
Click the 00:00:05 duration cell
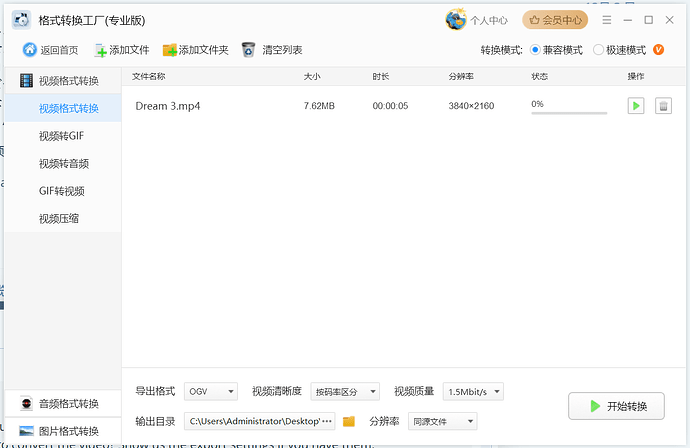click(390, 106)
